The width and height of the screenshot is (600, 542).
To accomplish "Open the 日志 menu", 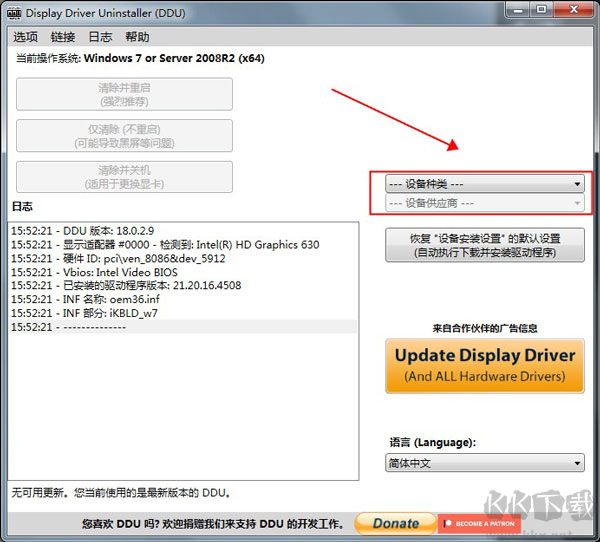I will tap(100, 37).
